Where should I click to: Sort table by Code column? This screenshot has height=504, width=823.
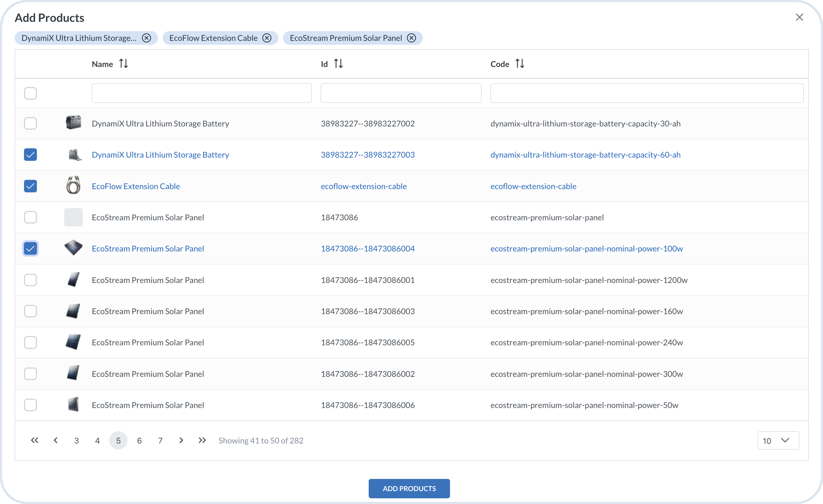tap(520, 64)
